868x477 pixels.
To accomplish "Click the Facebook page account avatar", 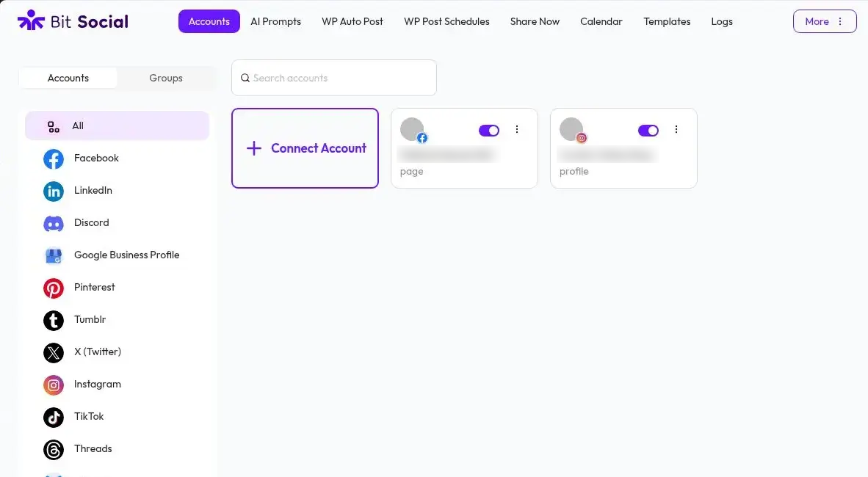I will [413, 129].
